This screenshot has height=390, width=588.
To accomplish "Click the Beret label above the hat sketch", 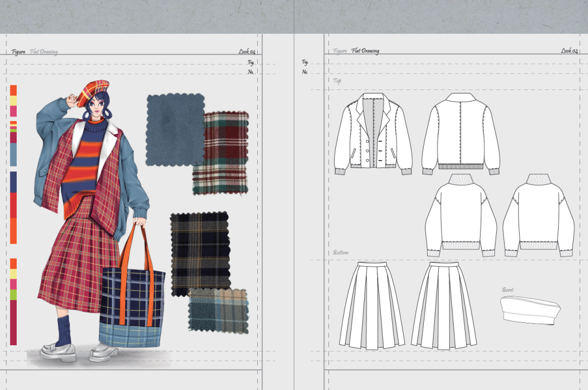I will (x=508, y=290).
